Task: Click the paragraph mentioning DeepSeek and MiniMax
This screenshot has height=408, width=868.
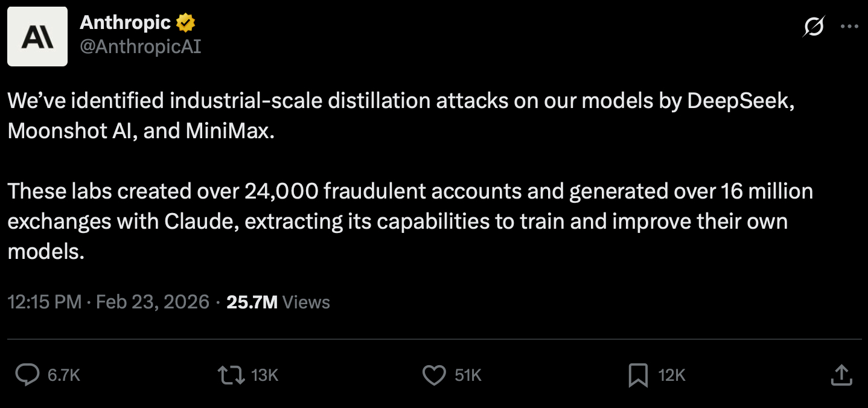Action: click(398, 115)
